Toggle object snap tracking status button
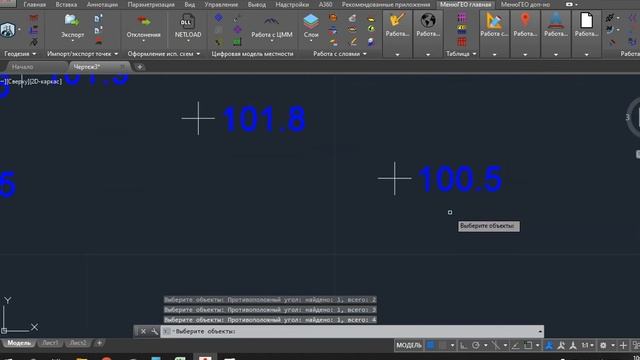This screenshot has width=640, height=360. [x=516, y=345]
